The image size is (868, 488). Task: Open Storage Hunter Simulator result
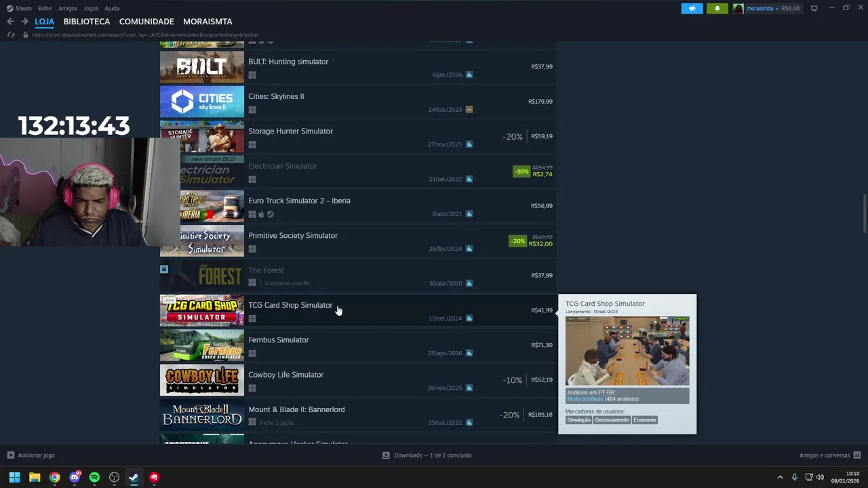click(358, 136)
